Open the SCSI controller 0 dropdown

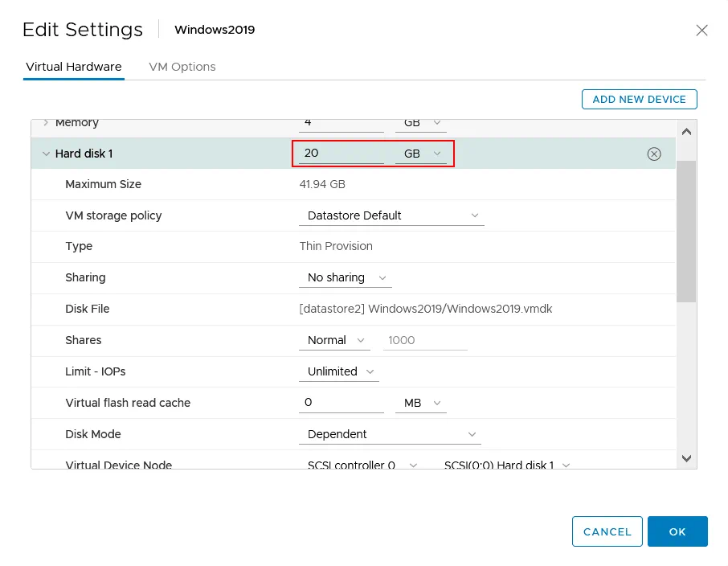tap(415, 466)
